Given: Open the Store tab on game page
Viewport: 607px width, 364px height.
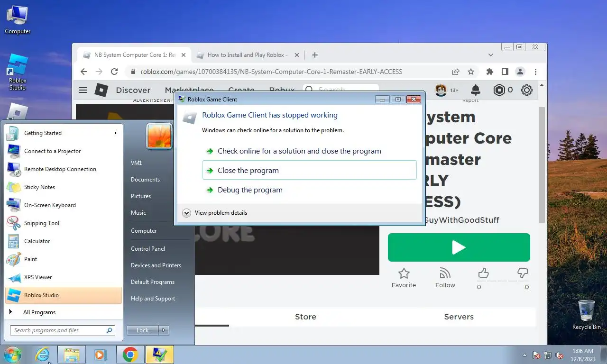Looking at the screenshot, I should (305, 317).
